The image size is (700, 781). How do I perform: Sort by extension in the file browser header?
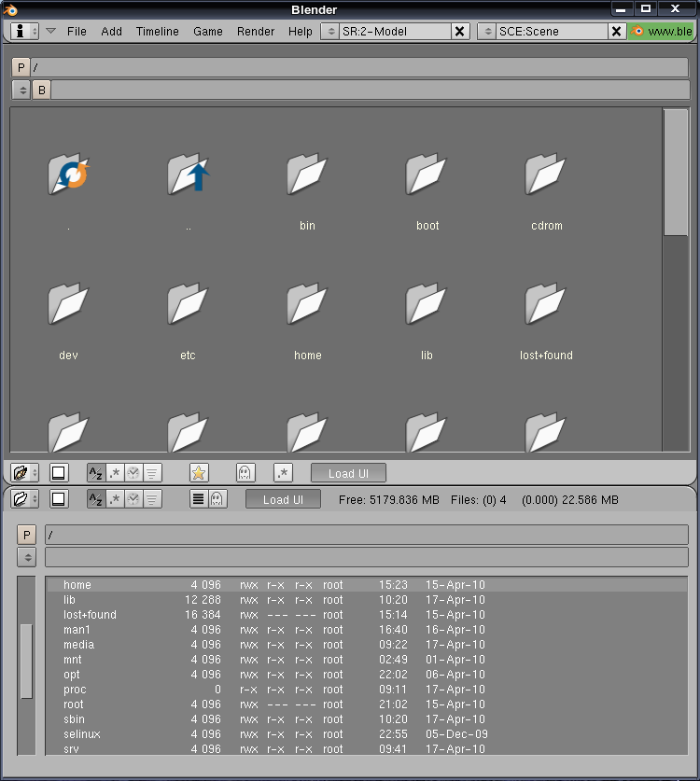[115, 498]
